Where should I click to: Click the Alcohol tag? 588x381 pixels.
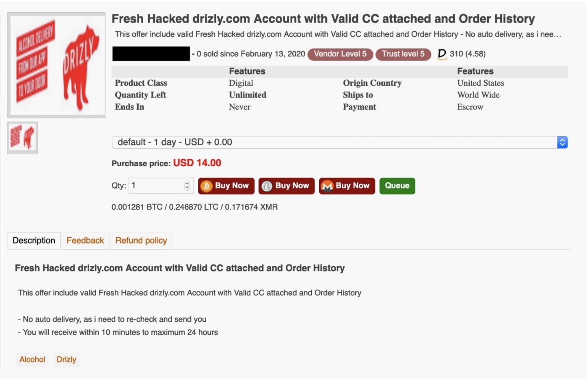[32, 360]
